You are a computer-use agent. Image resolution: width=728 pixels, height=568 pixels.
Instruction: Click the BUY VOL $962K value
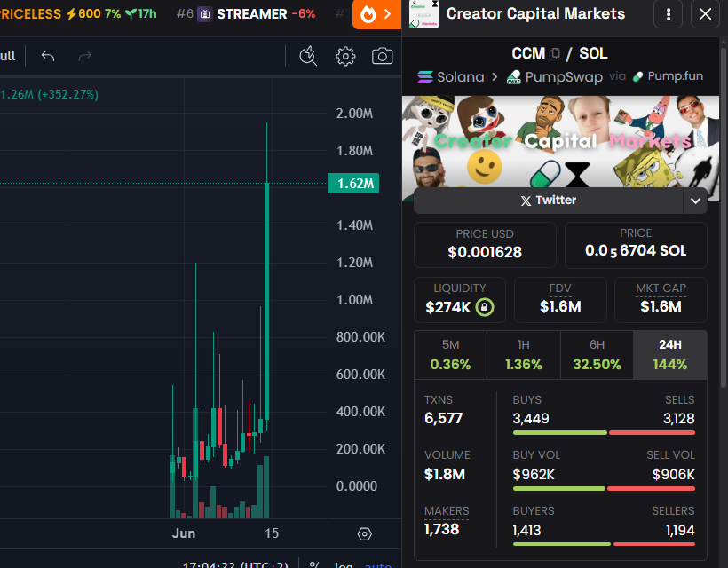click(x=534, y=474)
